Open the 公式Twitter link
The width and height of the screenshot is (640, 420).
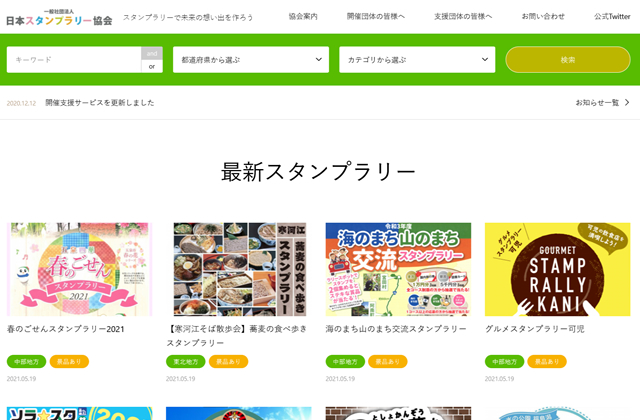point(612,16)
